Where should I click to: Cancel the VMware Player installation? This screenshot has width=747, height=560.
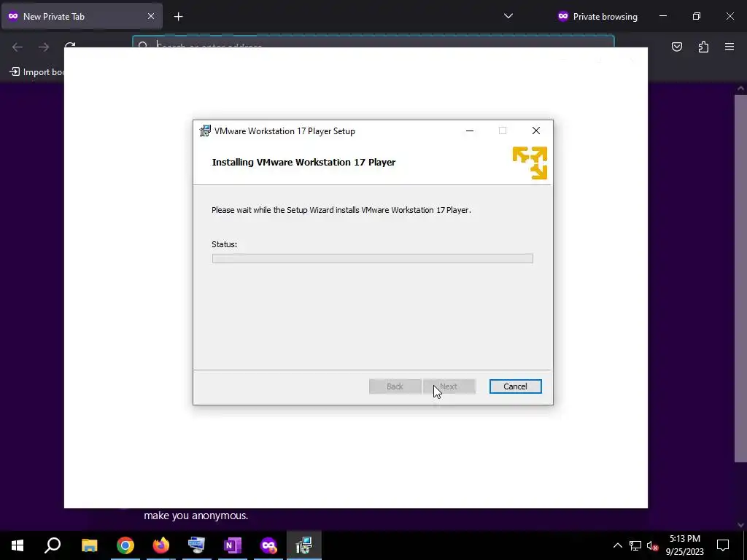[x=515, y=386]
